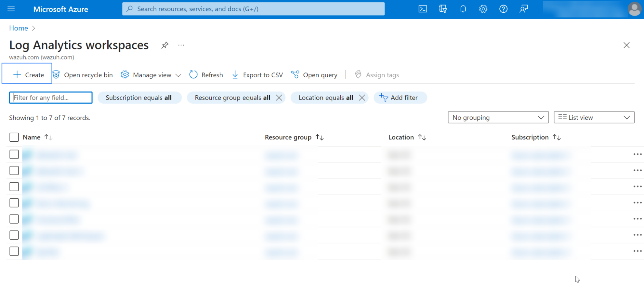Image resolution: width=644 pixels, height=306 pixels.
Task: Expand the List view dropdown
Action: [594, 118]
